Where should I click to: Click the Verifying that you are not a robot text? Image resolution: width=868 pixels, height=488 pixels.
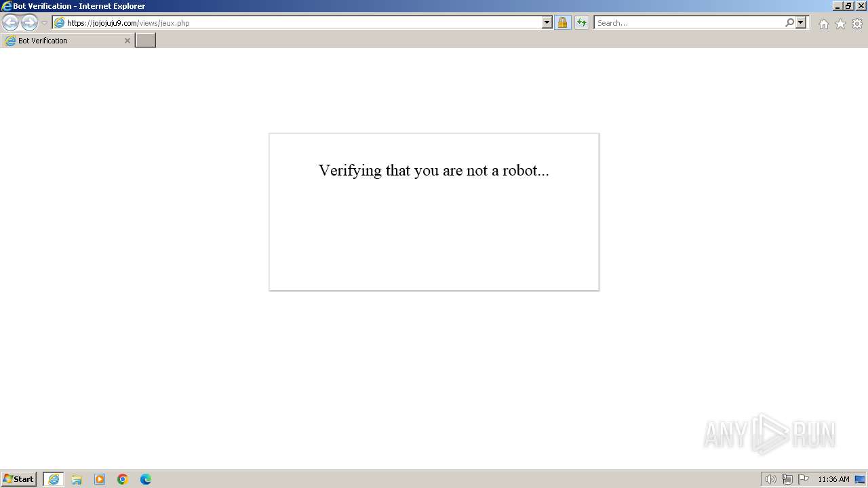click(x=434, y=170)
